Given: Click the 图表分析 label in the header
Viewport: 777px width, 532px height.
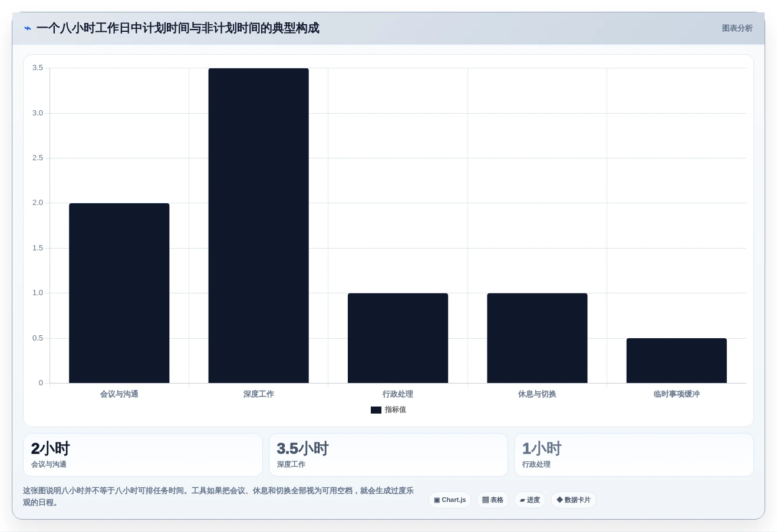Looking at the screenshot, I should tap(737, 28).
